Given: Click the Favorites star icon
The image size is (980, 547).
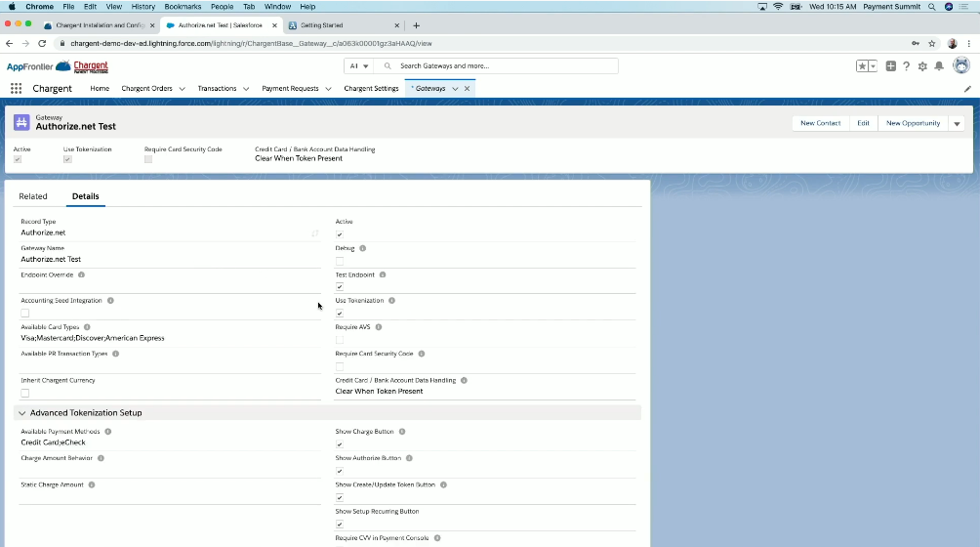Looking at the screenshot, I should (x=862, y=66).
